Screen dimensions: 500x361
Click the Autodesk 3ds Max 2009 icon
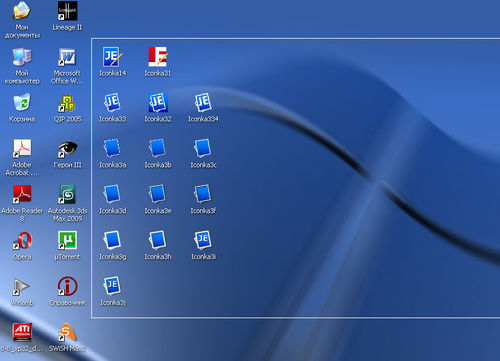[x=67, y=194]
